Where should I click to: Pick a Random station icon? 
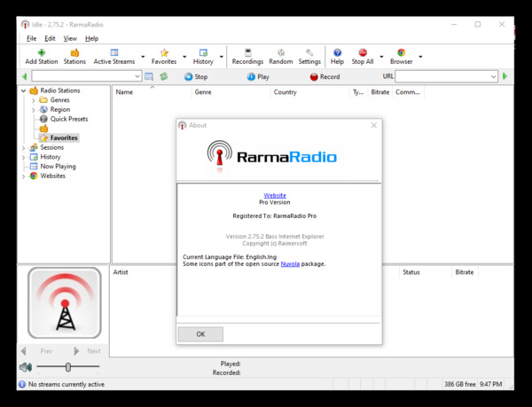click(x=281, y=52)
